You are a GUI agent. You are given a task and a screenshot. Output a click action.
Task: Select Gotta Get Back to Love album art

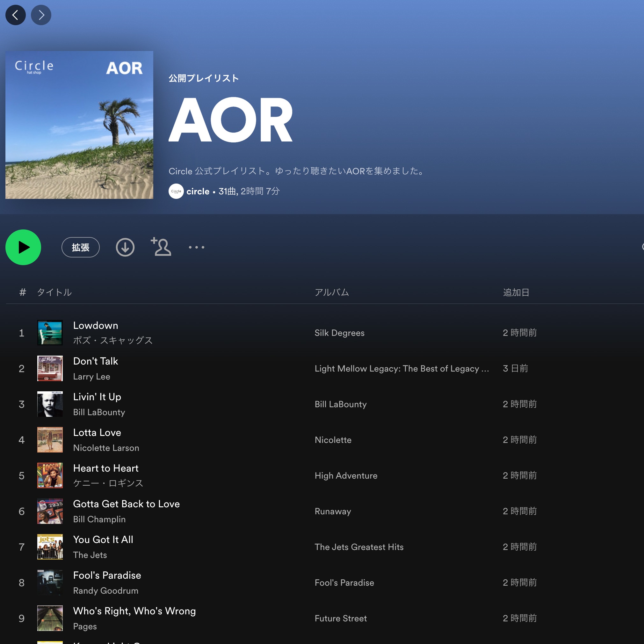point(50,511)
